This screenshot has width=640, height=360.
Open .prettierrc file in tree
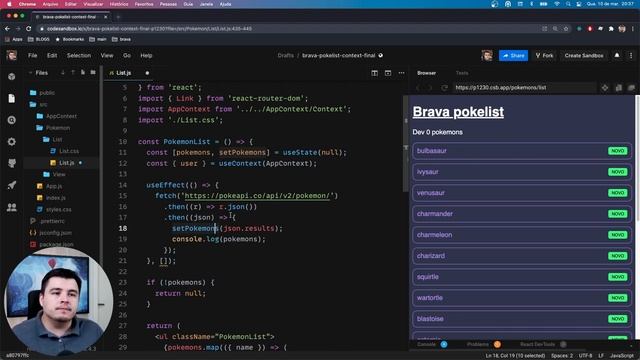point(47,221)
